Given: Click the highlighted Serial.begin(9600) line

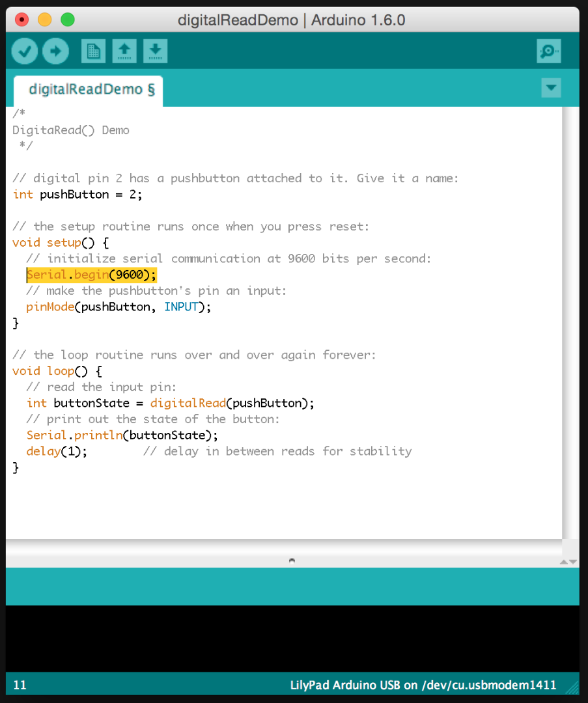Looking at the screenshot, I should click(91, 275).
